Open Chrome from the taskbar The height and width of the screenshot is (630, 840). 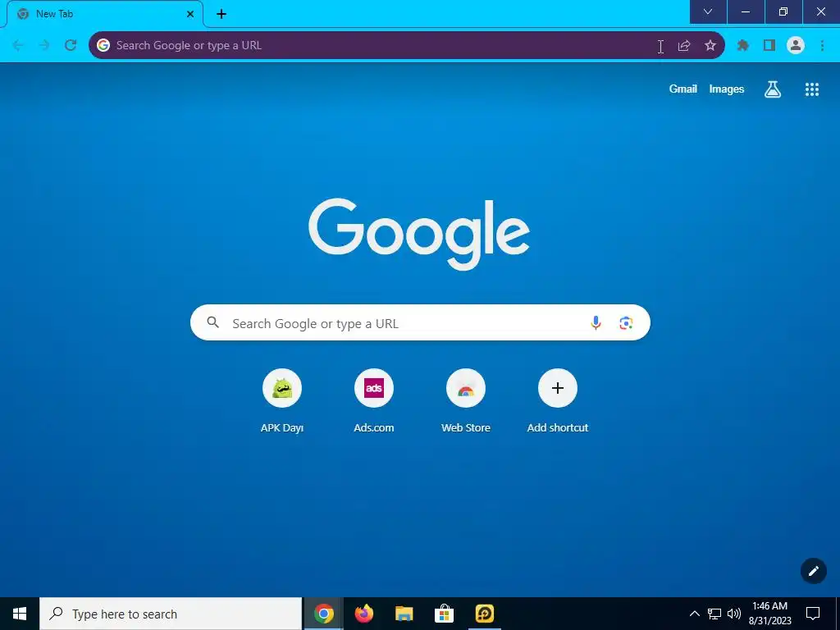point(323,614)
